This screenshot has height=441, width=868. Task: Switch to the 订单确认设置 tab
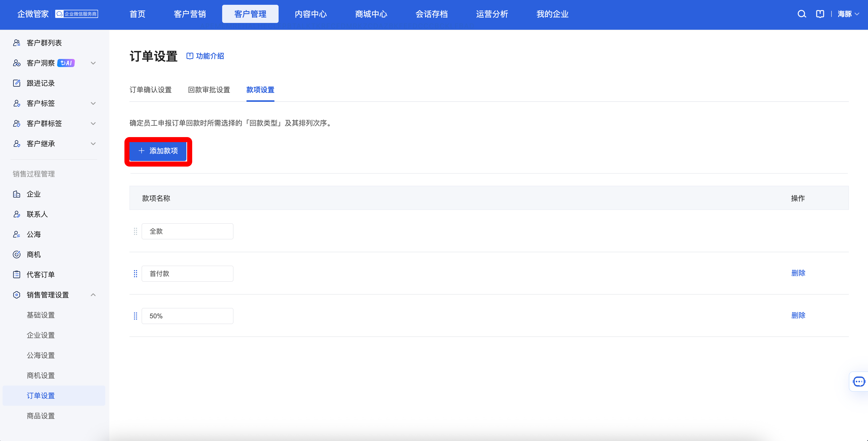[151, 90]
